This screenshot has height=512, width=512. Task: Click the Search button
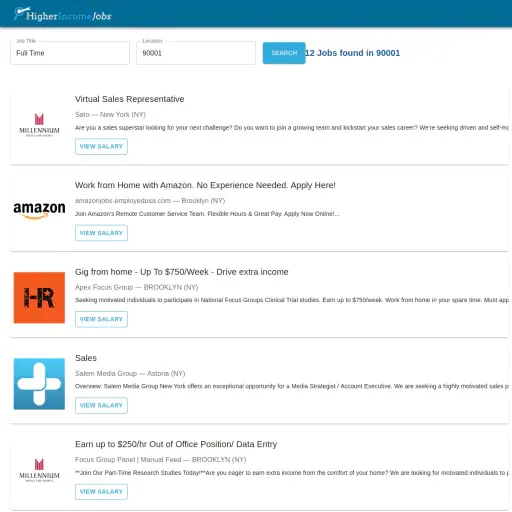pyautogui.click(x=284, y=53)
